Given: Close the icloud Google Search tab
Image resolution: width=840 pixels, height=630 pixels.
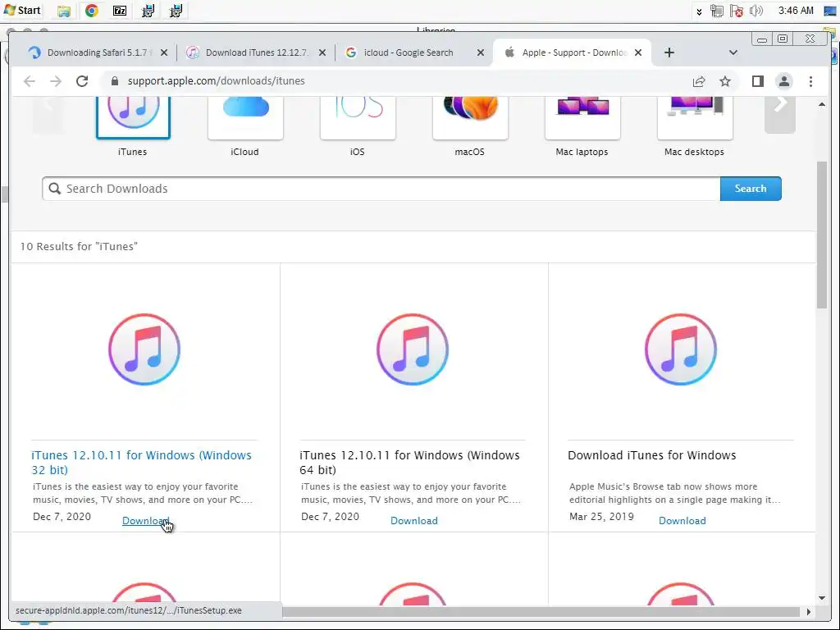Looking at the screenshot, I should point(481,52).
